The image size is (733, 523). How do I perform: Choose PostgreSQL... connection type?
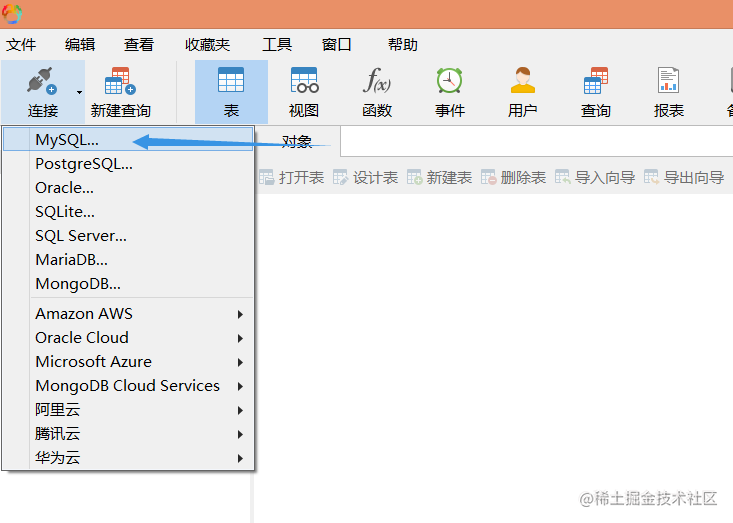(128, 164)
